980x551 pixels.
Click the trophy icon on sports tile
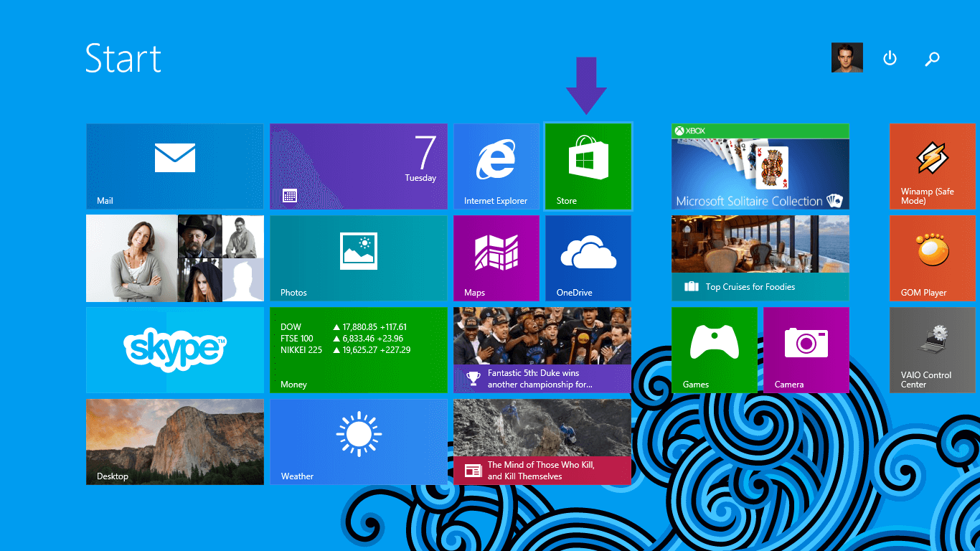pos(473,378)
